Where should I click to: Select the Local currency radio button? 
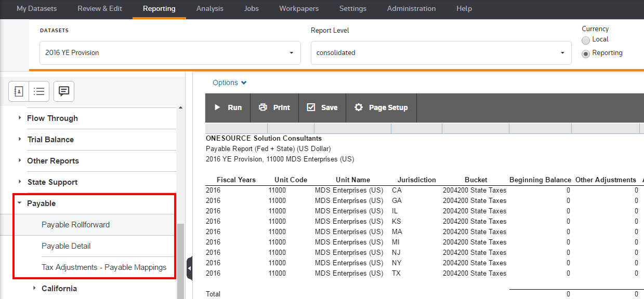[x=586, y=40]
